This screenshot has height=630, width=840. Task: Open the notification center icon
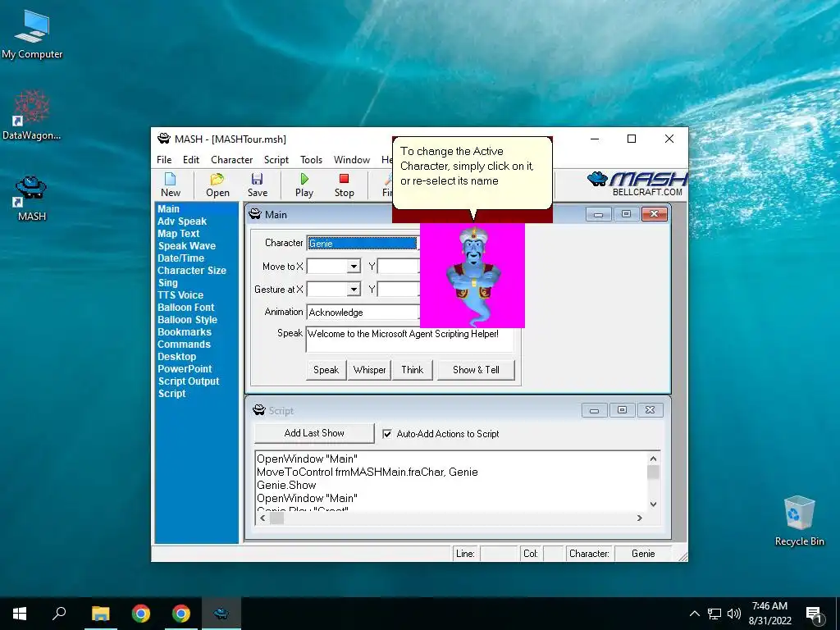click(814, 614)
